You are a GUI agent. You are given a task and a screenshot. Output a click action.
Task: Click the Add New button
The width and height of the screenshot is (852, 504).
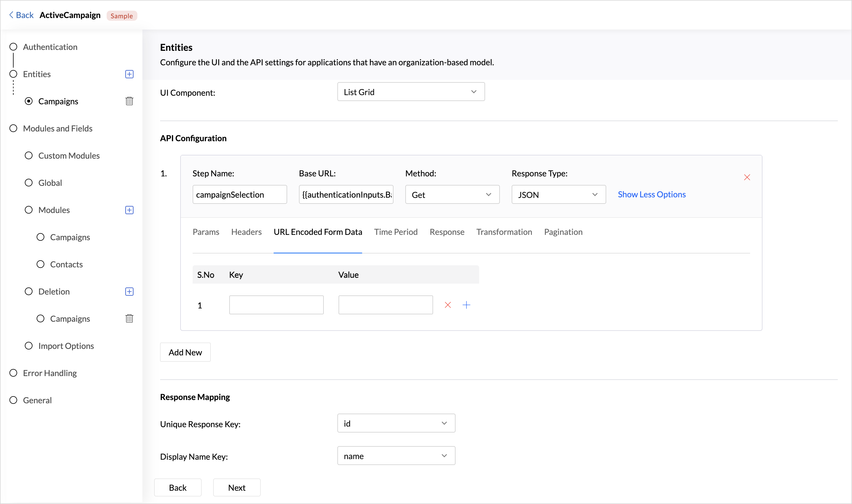185,352
